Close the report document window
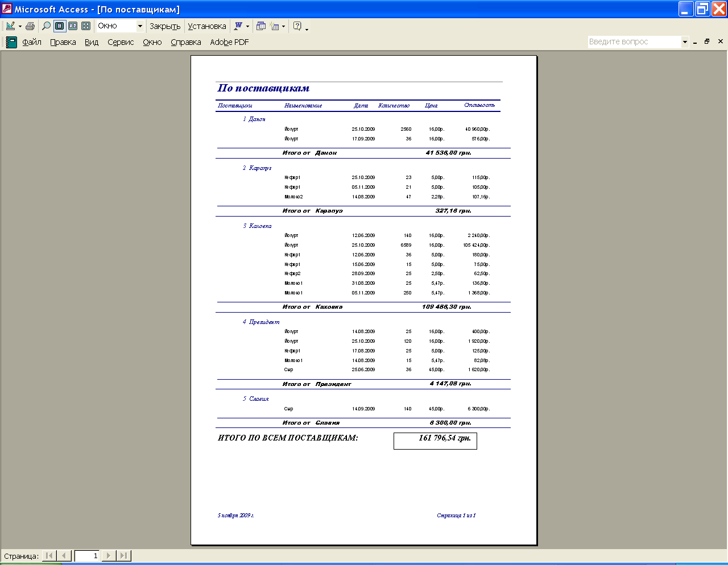Screen dimensions: 728x565 (x=721, y=41)
